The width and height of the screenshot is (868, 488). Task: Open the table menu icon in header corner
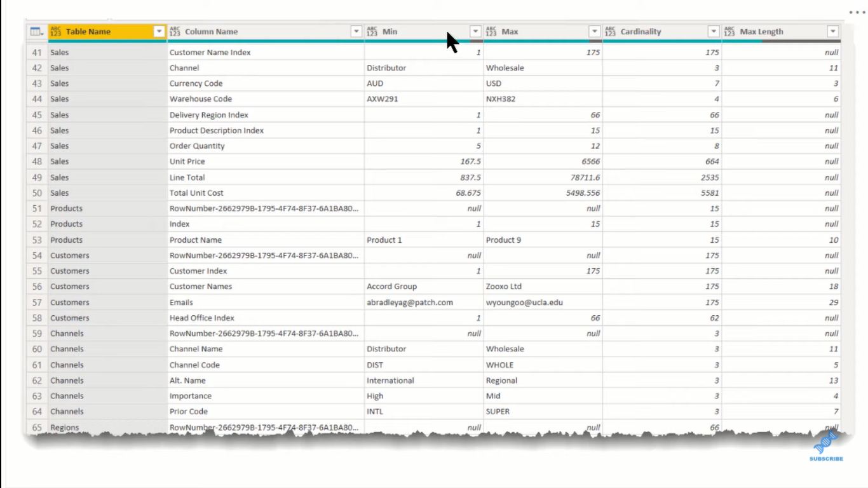[36, 32]
